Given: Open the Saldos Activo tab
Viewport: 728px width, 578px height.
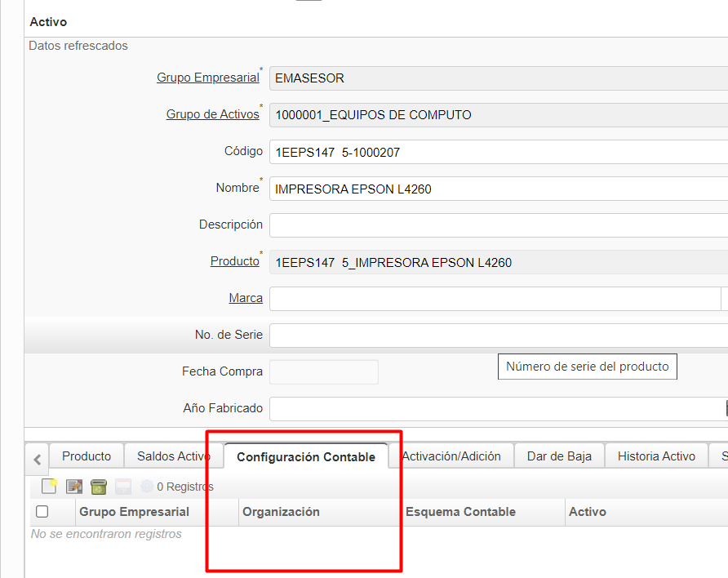Looking at the screenshot, I should point(173,456).
